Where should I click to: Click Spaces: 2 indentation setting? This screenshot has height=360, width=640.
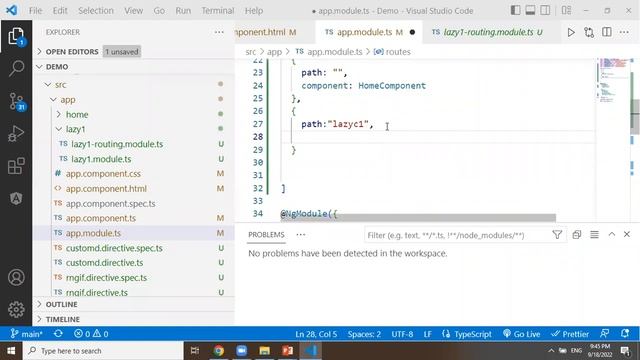364,334
